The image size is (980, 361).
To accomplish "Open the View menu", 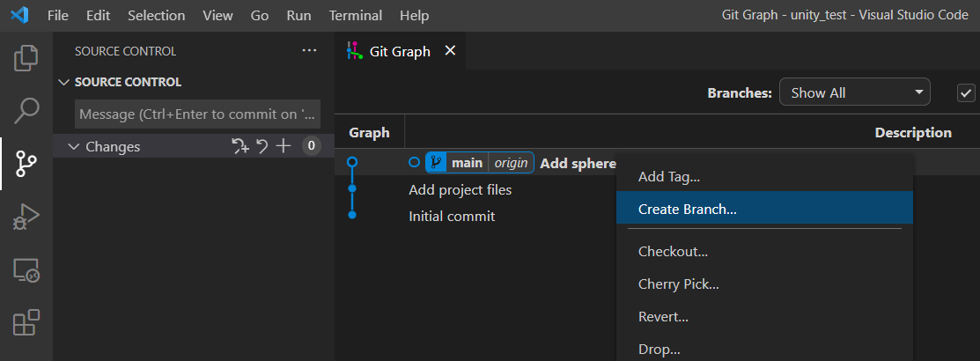I will [x=217, y=16].
